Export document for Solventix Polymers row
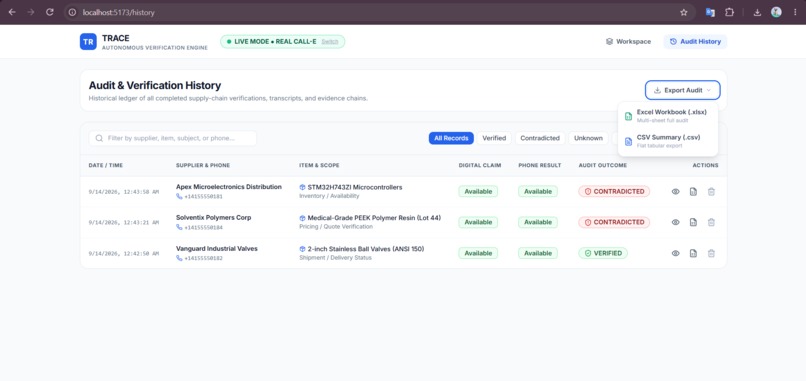 point(693,223)
